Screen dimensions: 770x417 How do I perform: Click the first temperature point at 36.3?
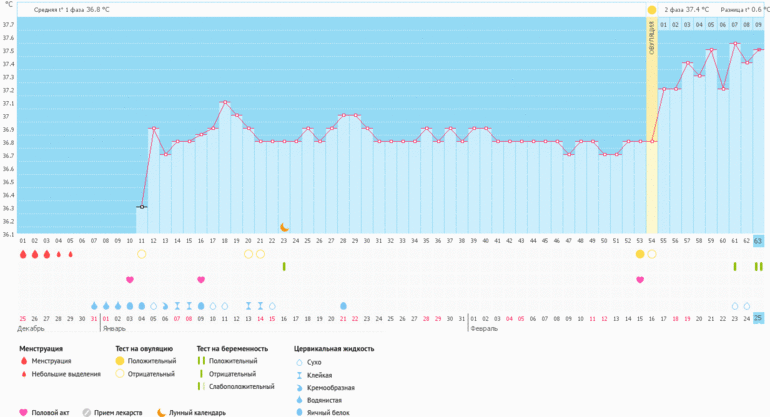pyautogui.click(x=142, y=207)
